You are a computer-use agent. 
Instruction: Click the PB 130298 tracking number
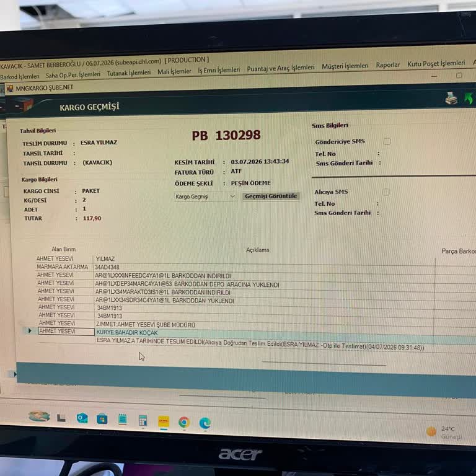pos(226,135)
